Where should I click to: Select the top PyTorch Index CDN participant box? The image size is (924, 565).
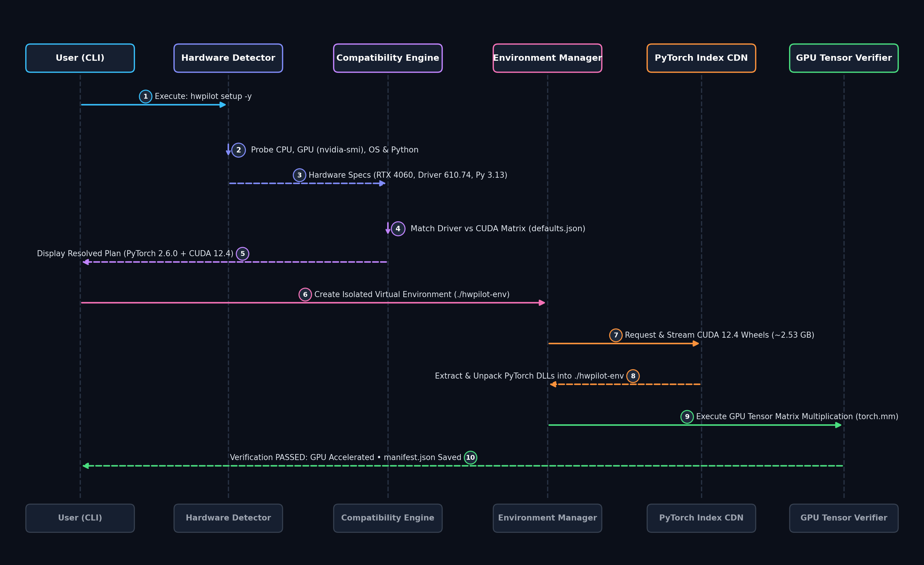coord(701,58)
